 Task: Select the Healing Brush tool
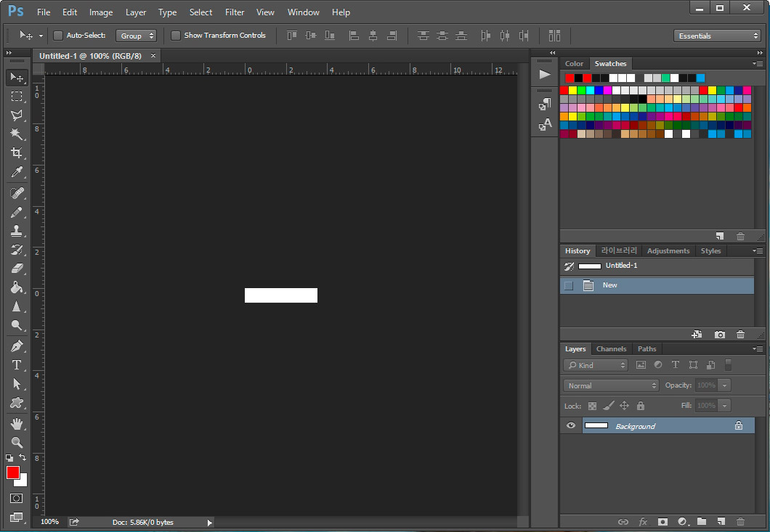[x=17, y=193]
